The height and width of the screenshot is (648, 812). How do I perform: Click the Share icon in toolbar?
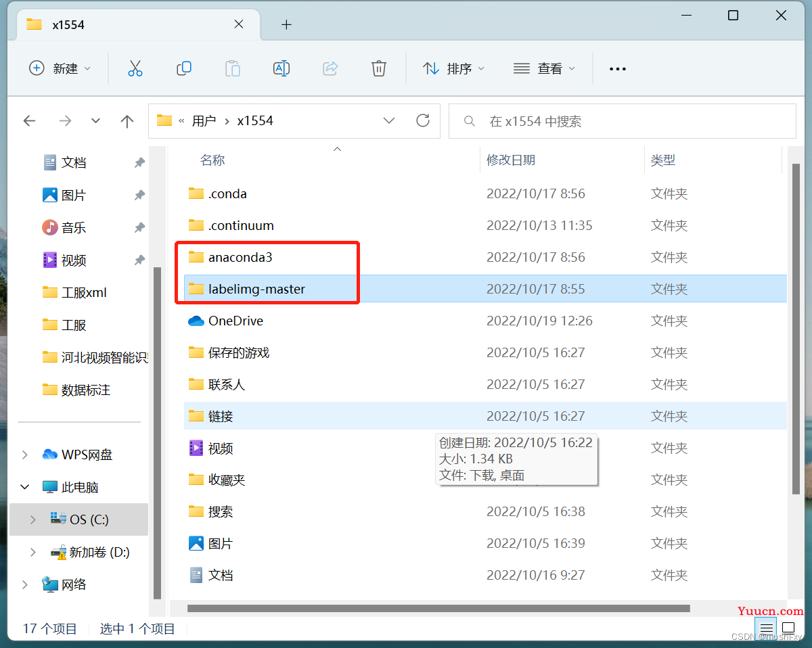coord(330,68)
